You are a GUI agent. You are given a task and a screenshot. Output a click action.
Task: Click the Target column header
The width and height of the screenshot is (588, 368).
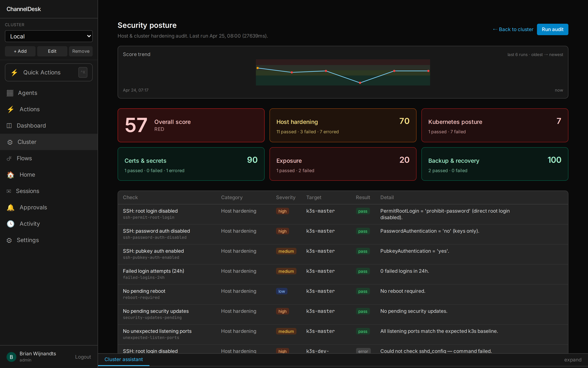(314, 197)
